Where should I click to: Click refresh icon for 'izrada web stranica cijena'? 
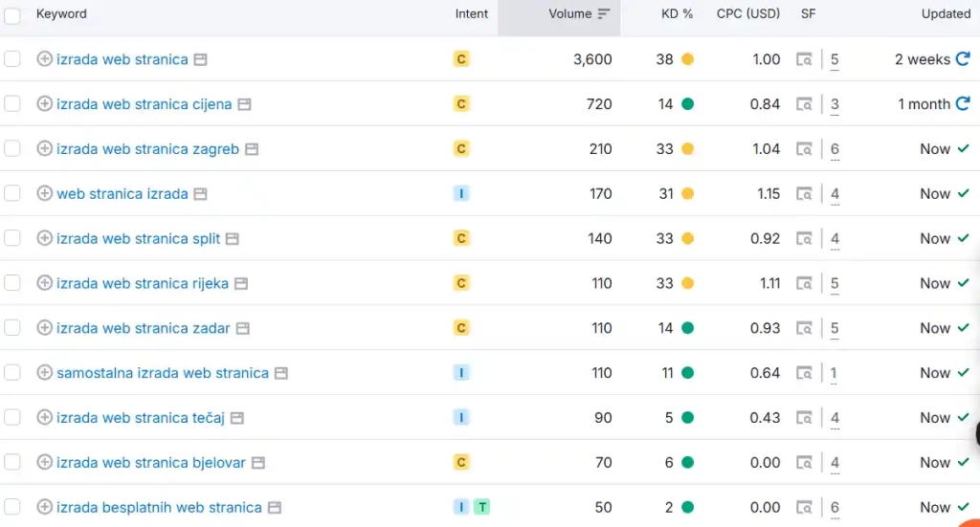[963, 104]
